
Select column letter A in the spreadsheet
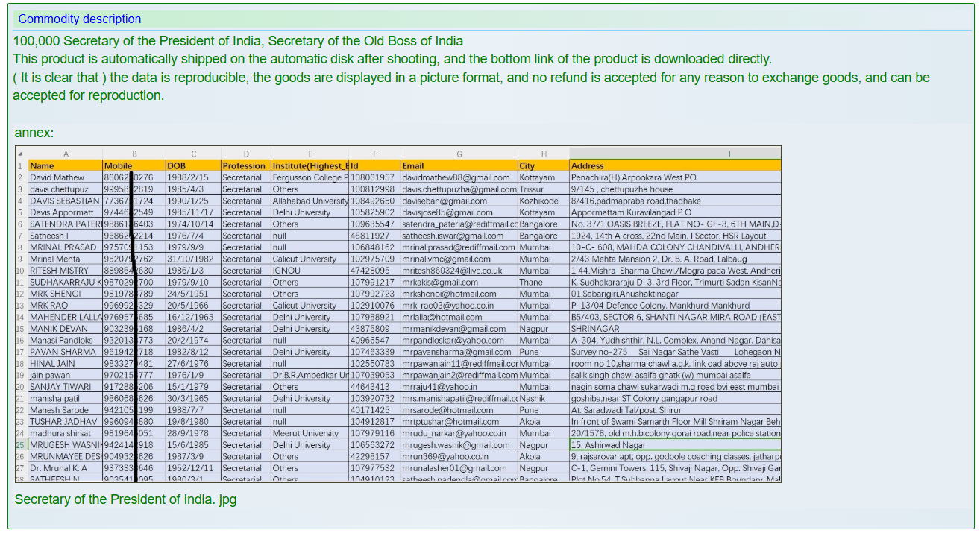[x=65, y=154]
